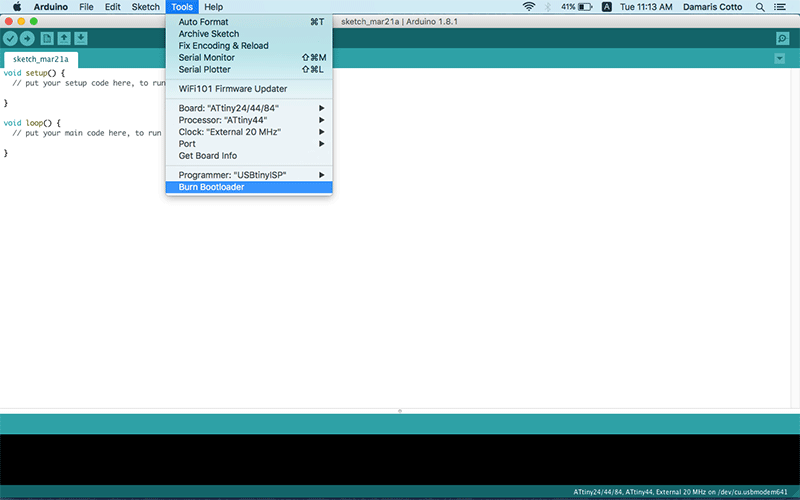The image size is (800, 500).
Task: Click the Bluetooth icon in menu bar
Action: [x=548, y=7]
